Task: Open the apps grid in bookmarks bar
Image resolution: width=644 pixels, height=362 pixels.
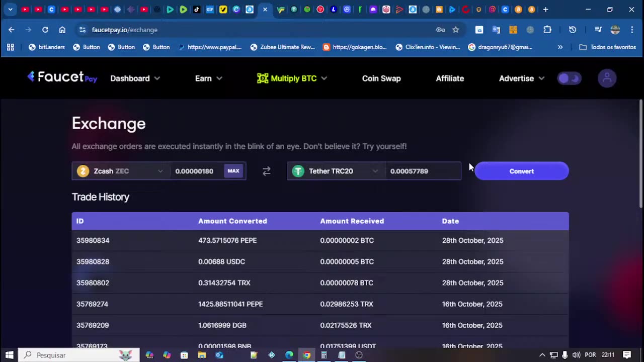Action: 11,47
